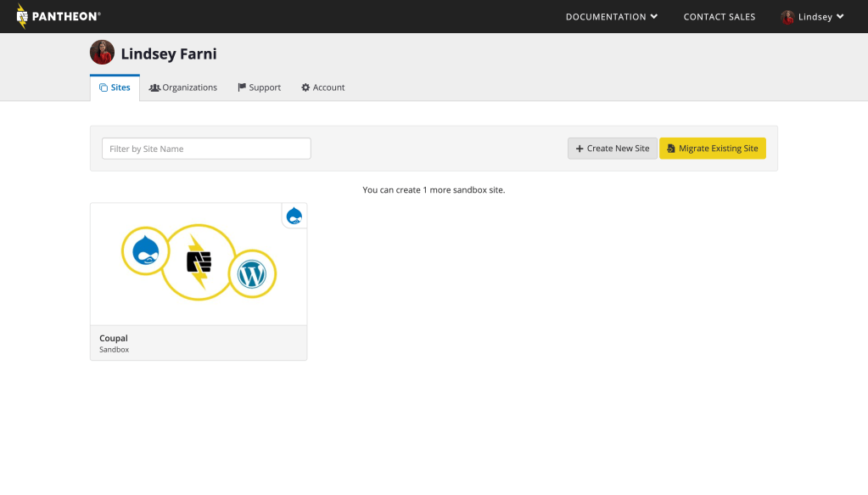Open the Organizations tab
The image size is (868, 495).
(183, 87)
